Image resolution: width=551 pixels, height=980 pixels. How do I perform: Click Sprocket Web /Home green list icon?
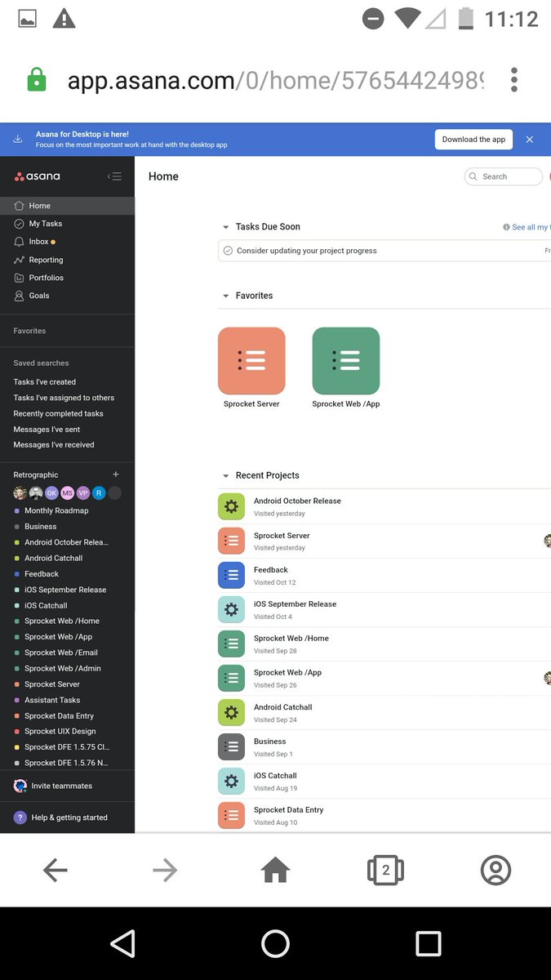(231, 644)
